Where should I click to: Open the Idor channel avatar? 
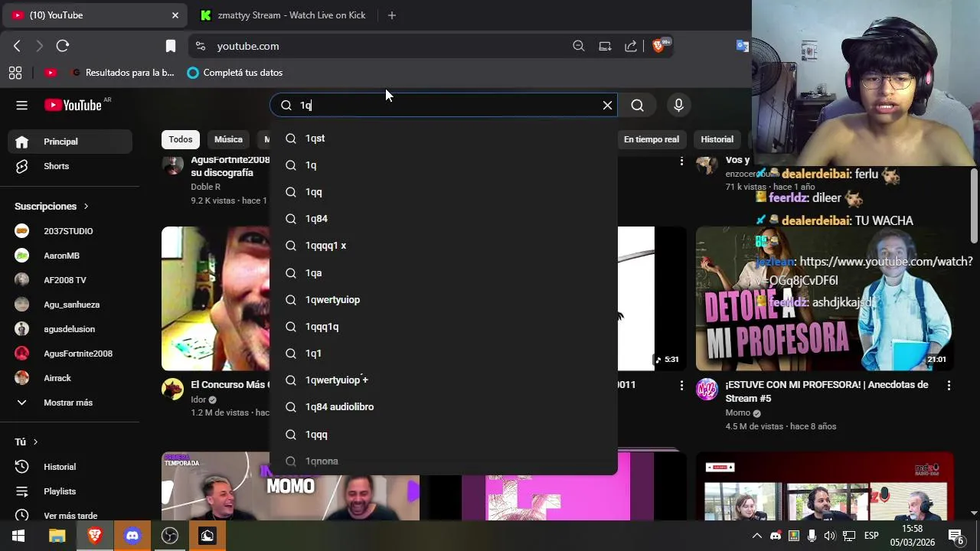click(x=172, y=390)
